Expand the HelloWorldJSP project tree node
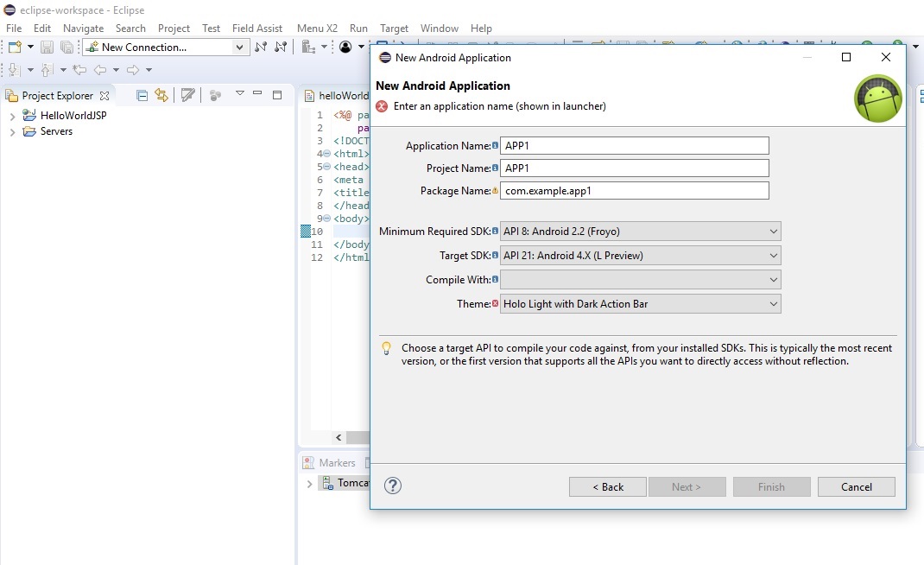Viewport: 924px width, 565px height. [x=12, y=116]
